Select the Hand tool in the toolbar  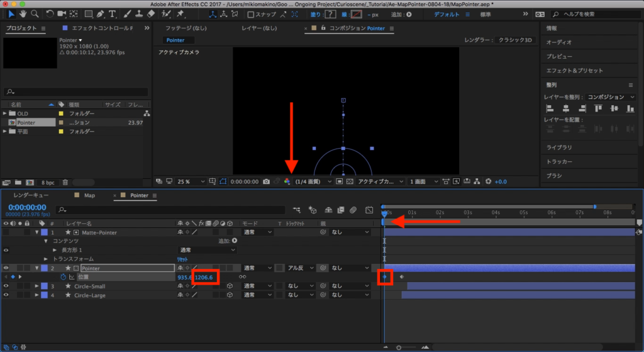23,14
